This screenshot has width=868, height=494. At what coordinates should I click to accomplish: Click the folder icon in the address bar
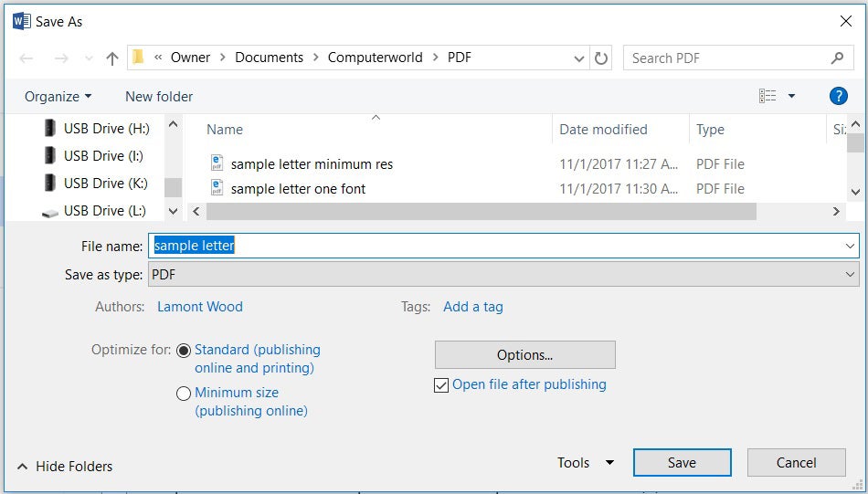[138, 57]
